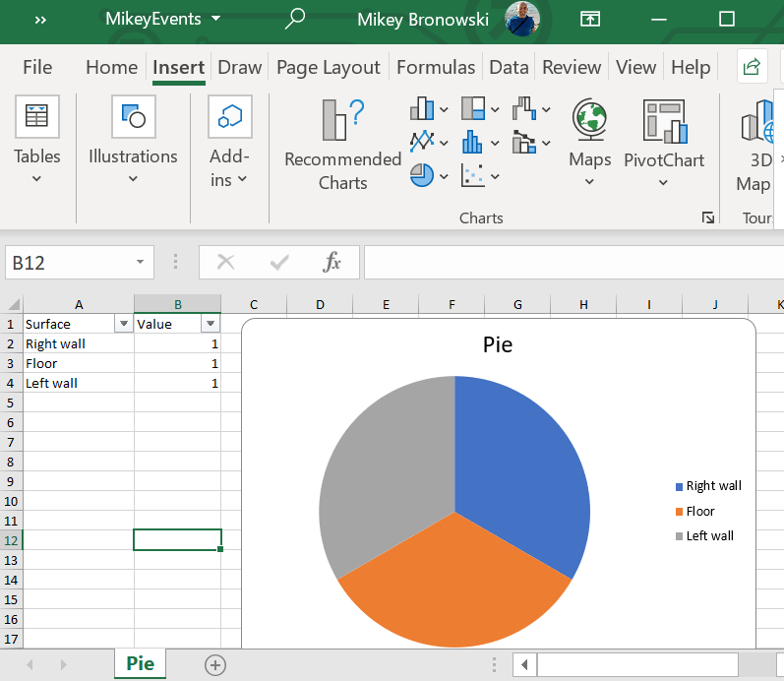Viewport: 784px width, 681px height.
Task: Click the fx Insert Function button
Action: [332, 262]
